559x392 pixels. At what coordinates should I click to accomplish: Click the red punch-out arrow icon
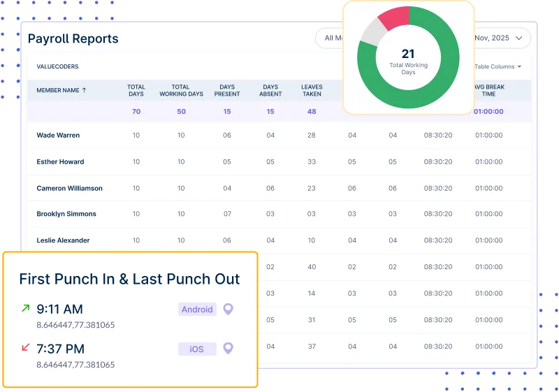coord(26,347)
